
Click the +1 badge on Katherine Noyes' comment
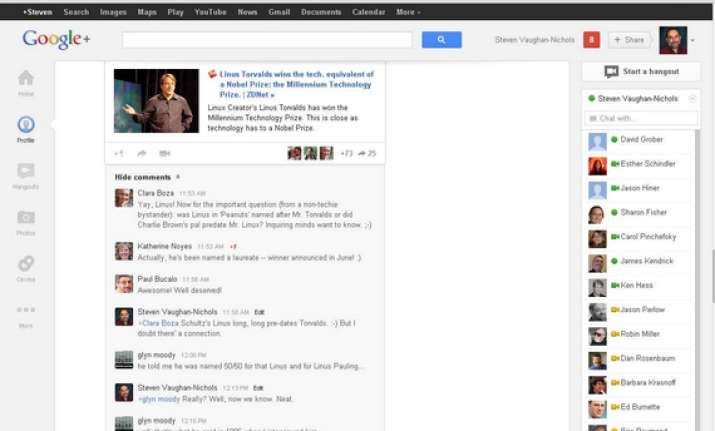click(233, 246)
